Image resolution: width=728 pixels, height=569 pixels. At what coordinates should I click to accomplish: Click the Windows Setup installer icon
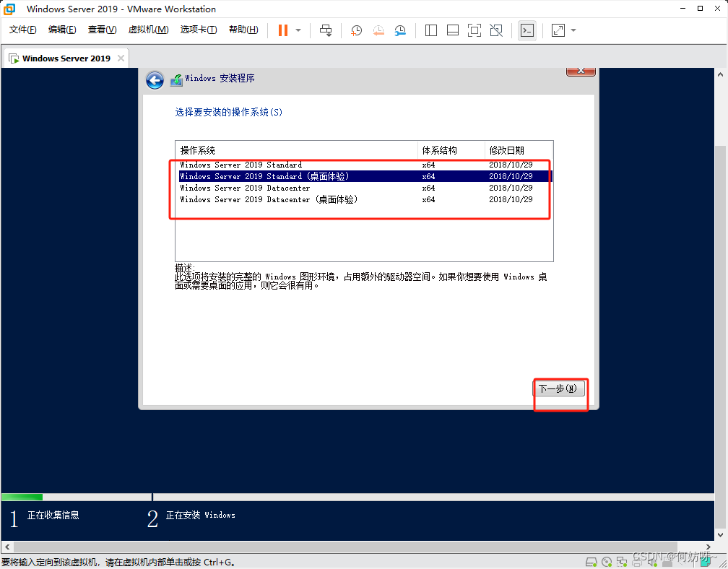[x=176, y=80]
